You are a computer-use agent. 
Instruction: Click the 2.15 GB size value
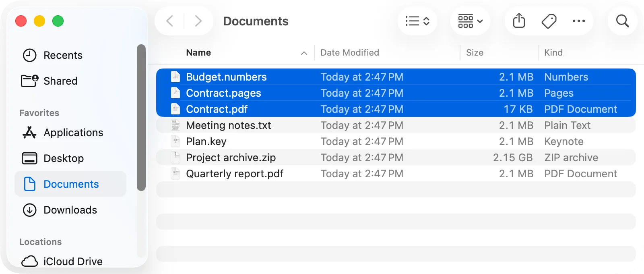coord(513,158)
